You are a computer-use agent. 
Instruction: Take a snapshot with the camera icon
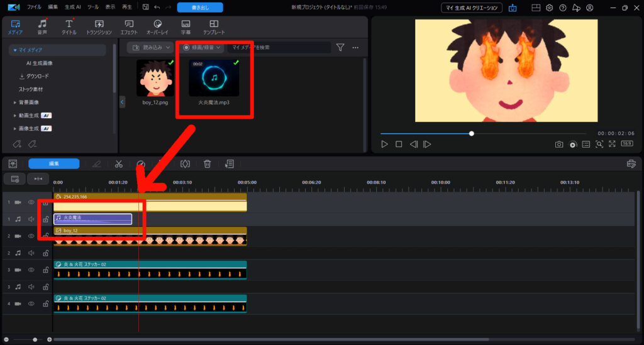point(558,145)
